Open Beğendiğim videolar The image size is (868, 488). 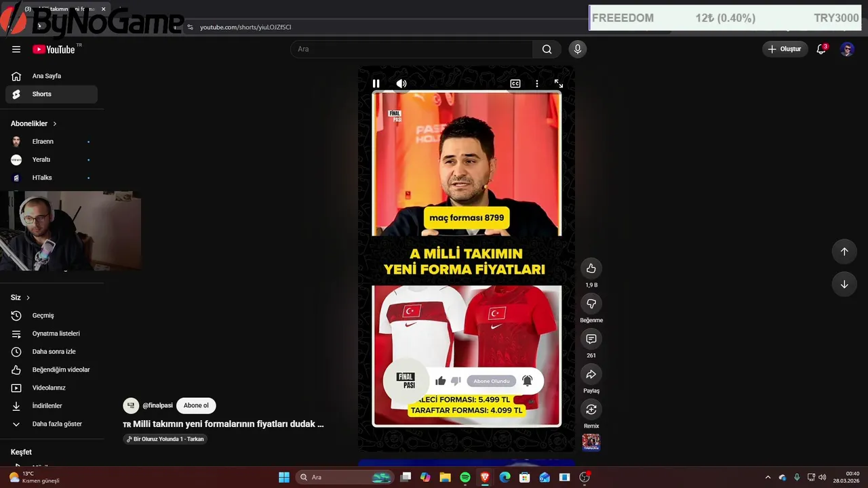pyautogui.click(x=52, y=369)
